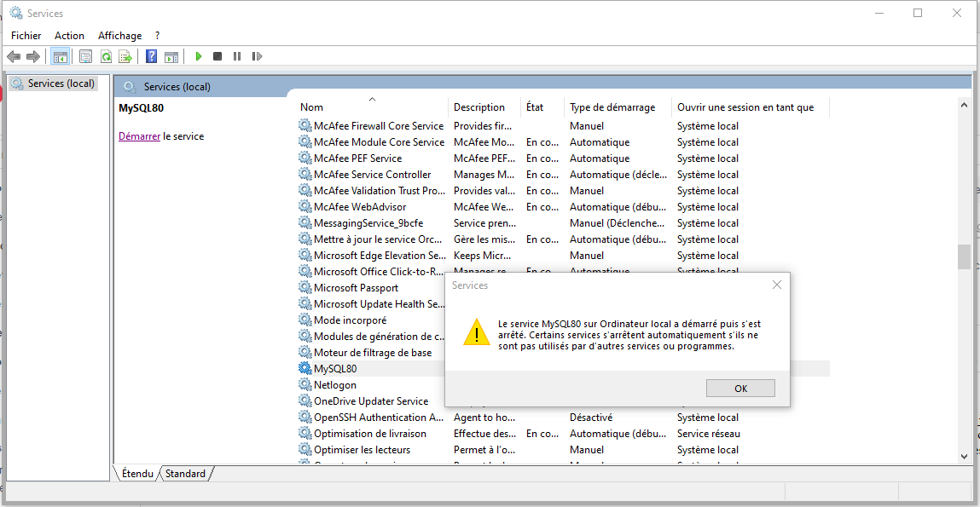Viewport: 980px width, 507px height.
Task: Close the Services error dialog with X
Action: pyautogui.click(x=776, y=285)
